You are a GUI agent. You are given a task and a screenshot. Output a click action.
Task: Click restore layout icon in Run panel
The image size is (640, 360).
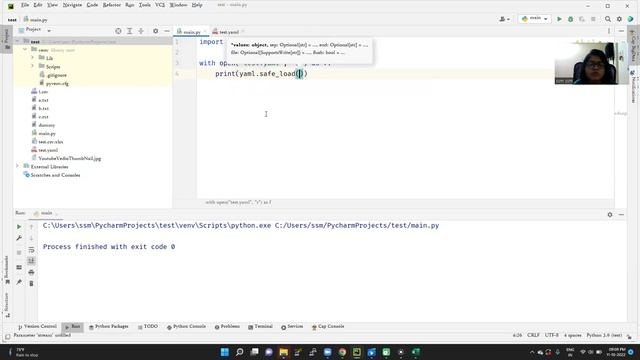click(x=19, y=267)
